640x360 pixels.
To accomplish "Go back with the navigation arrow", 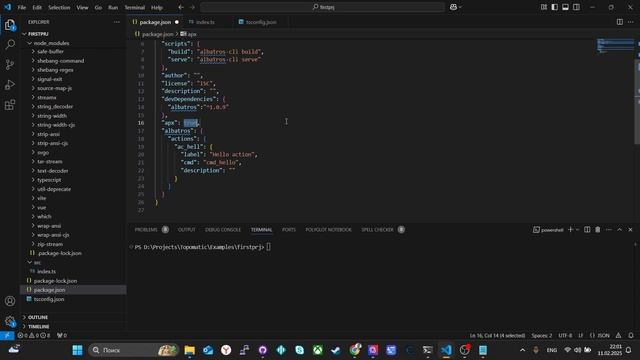I will point(181,7).
